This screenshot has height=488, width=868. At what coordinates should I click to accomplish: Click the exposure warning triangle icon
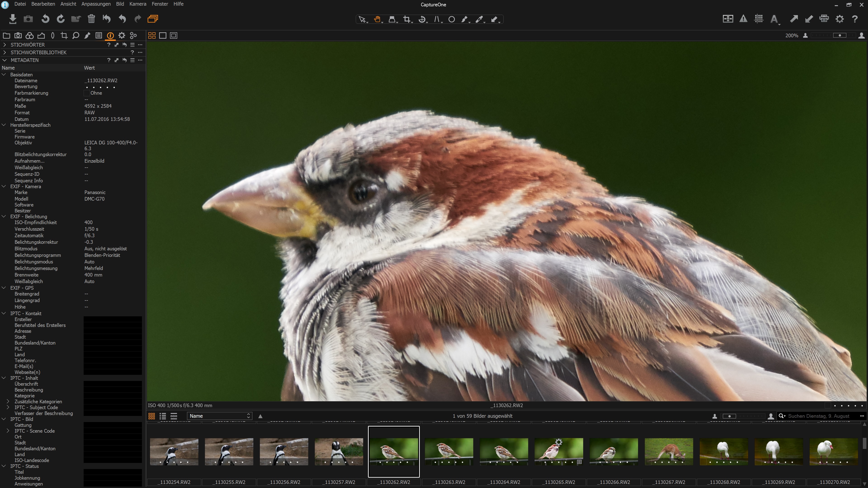tap(743, 19)
